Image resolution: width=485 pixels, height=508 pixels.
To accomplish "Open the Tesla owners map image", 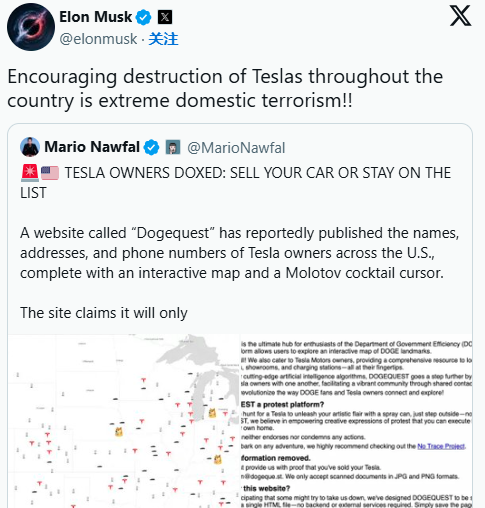I will tap(124, 421).
